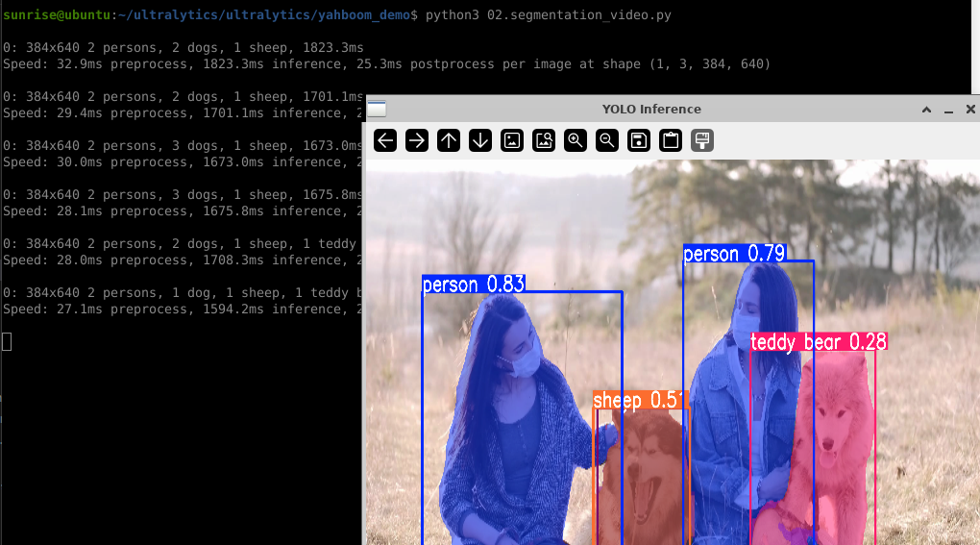980x545 pixels.
Task: Click the original size image icon
Action: coord(512,140)
